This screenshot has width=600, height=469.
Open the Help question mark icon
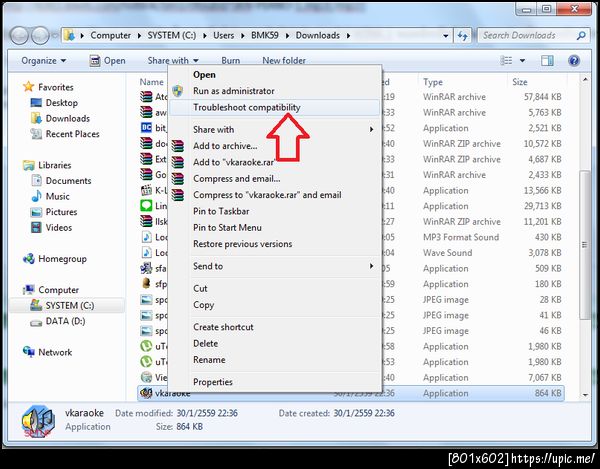click(574, 60)
